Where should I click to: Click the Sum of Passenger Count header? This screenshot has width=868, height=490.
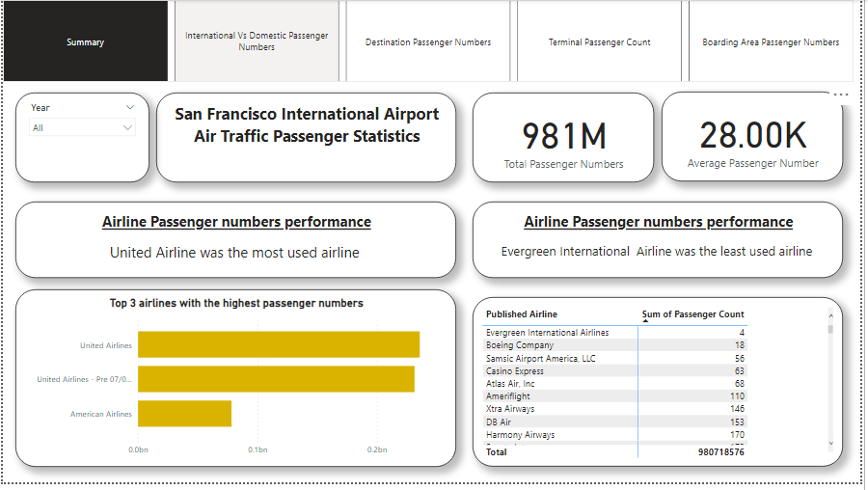694,314
